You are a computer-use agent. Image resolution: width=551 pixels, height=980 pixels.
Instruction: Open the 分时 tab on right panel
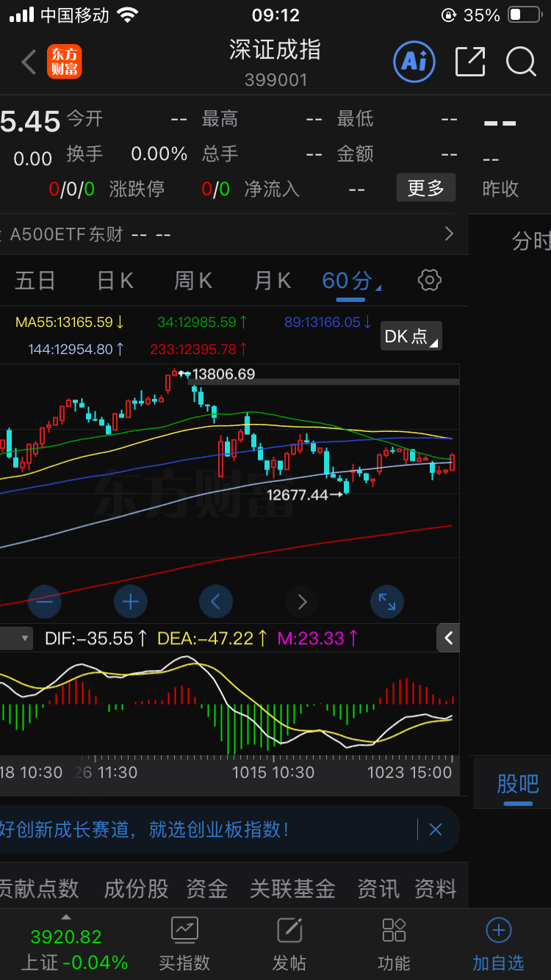coord(531,241)
